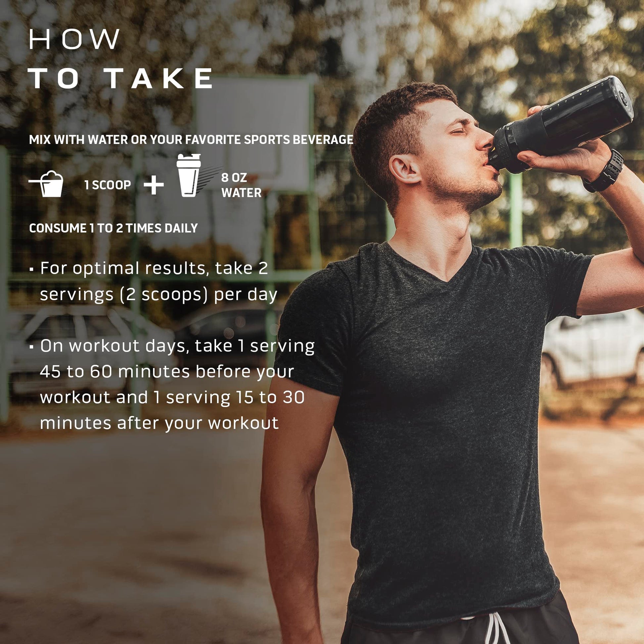Click the HOW heading text
This screenshot has height=644, width=644.
point(74,39)
